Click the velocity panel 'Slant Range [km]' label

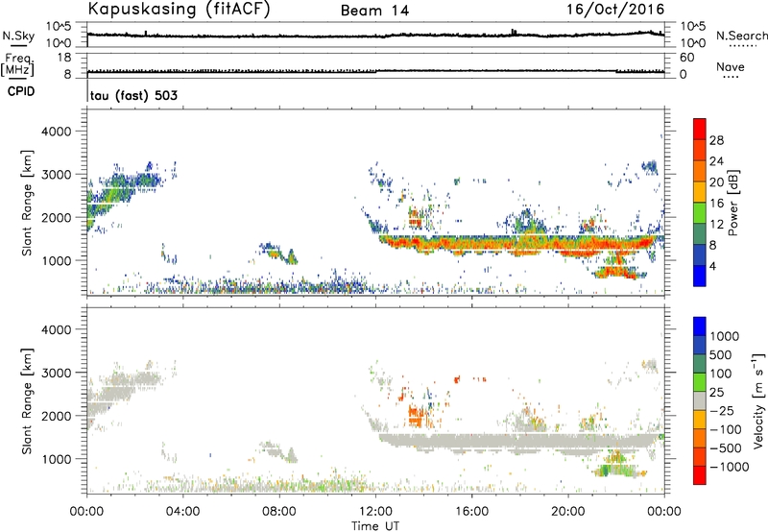(x=27, y=401)
